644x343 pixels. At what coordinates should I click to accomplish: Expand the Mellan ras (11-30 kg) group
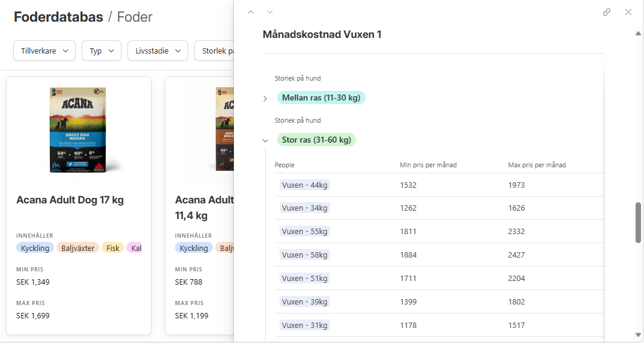(265, 99)
